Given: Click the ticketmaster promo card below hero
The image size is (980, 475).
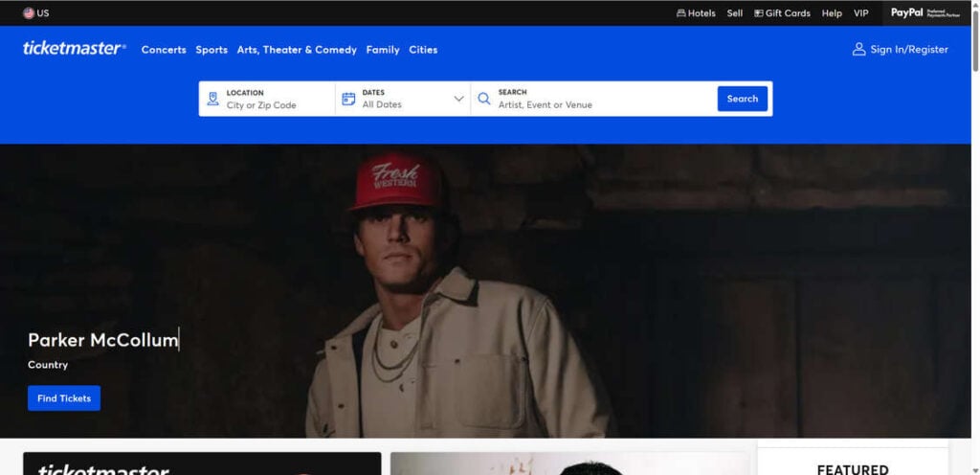Looking at the screenshot, I should point(202,464).
